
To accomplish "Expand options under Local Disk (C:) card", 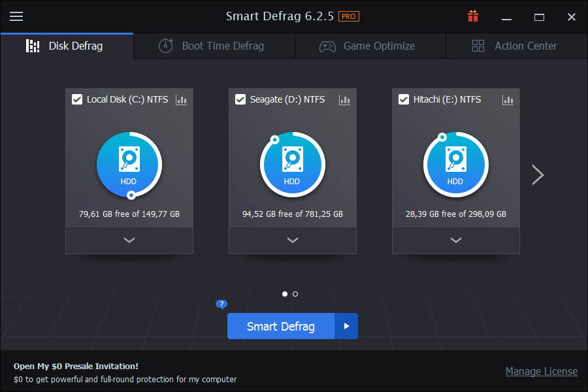I will (129, 240).
